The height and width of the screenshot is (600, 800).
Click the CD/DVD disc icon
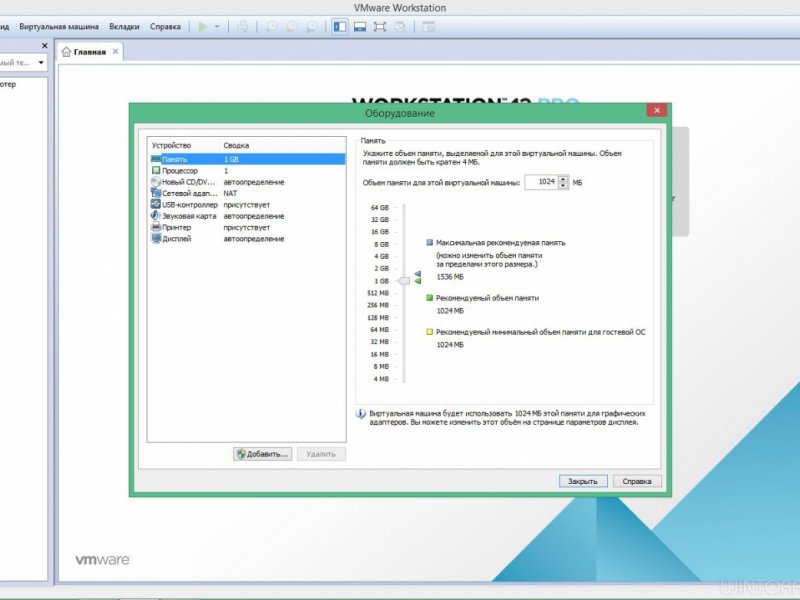pos(156,182)
